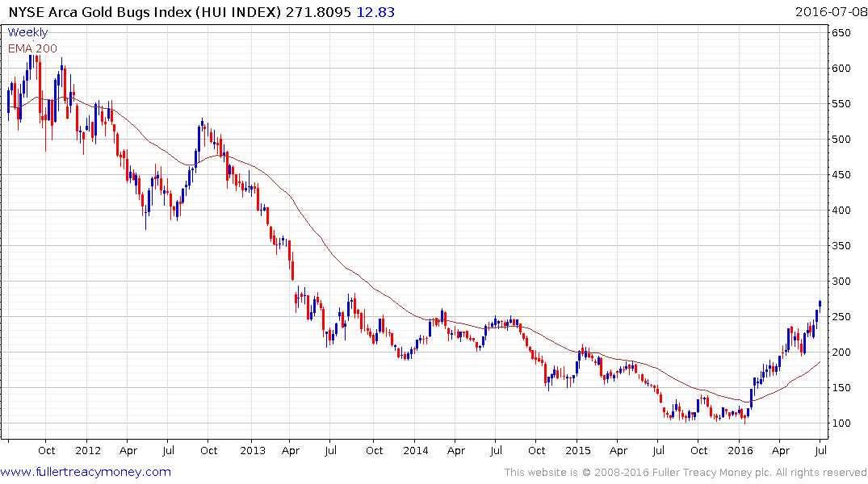Click the 2012 year label on time axis
The height and width of the screenshot is (484, 868).
click(x=88, y=451)
